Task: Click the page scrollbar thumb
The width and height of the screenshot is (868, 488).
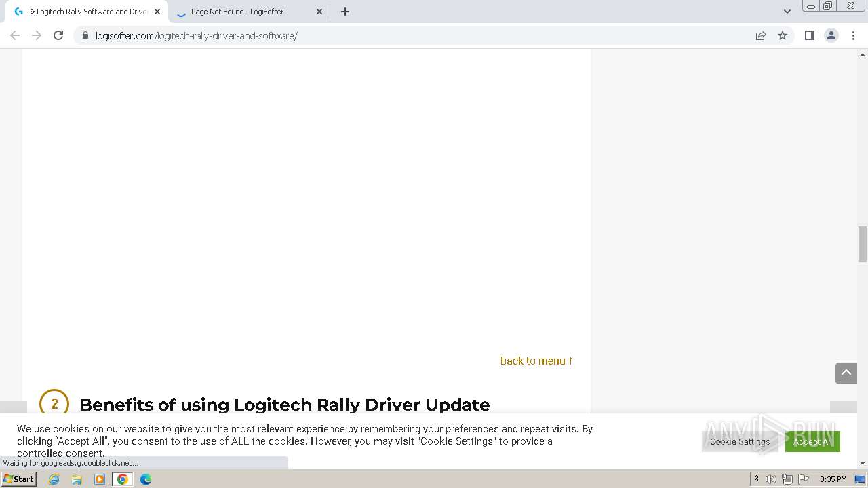Action: point(863,244)
